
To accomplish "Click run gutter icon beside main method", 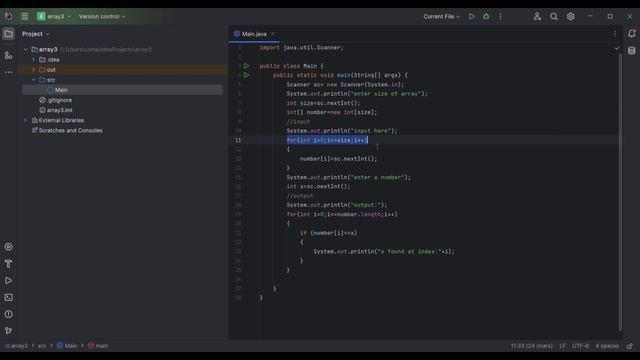I will pyautogui.click(x=247, y=75).
